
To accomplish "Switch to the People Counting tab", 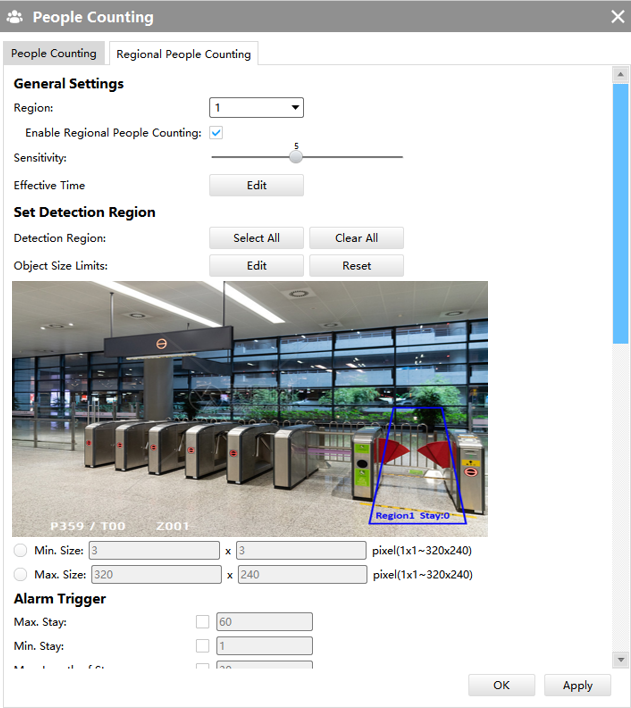I will click(54, 53).
